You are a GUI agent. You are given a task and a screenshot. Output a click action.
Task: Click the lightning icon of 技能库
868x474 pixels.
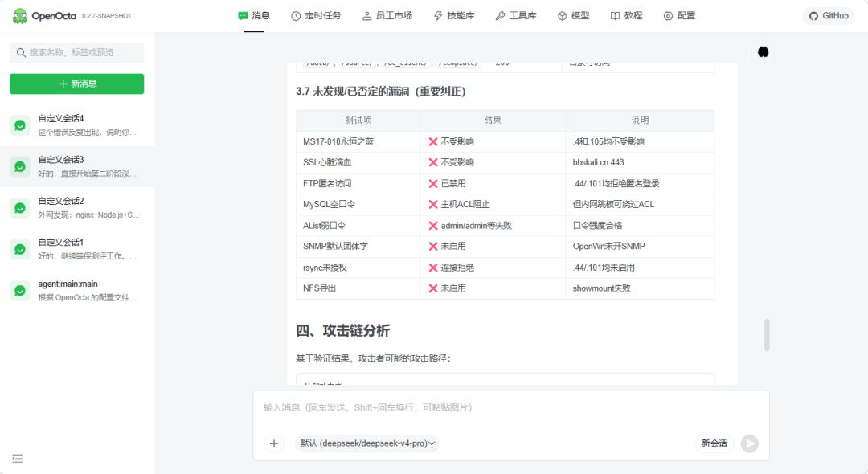439,16
